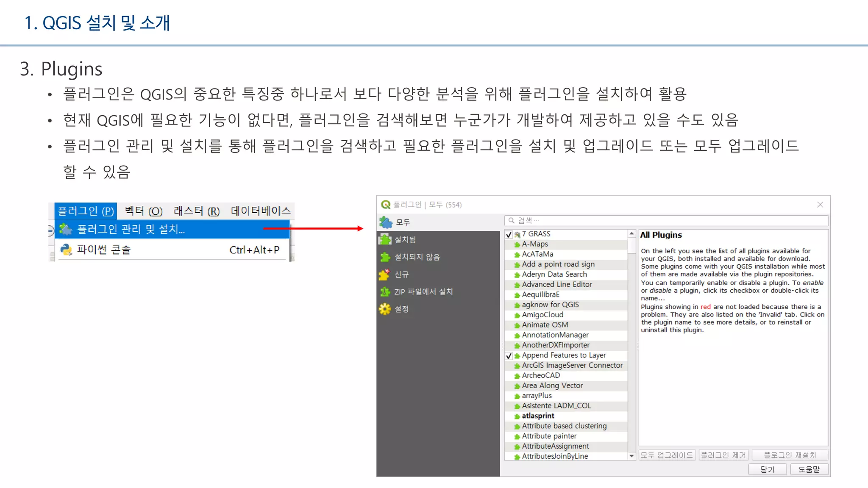The height and width of the screenshot is (488, 868).
Task: Select AttributesJoinByLine plugin row
Action: (x=566, y=456)
